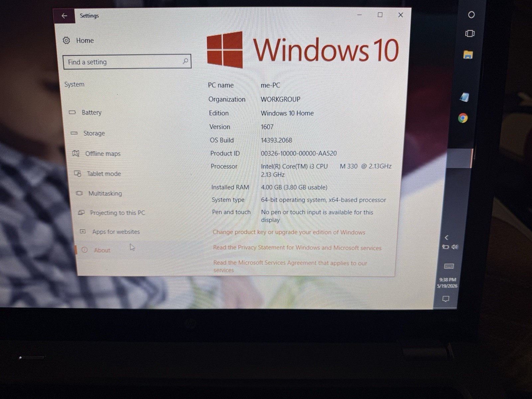
Task: Launch File Explorer from taskbar
Action: pos(468,55)
